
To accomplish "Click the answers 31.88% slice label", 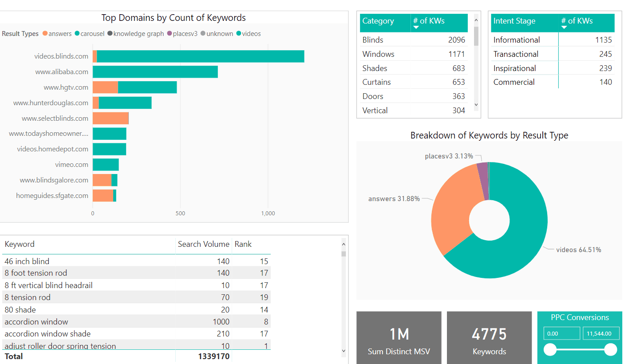I will pyautogui.click(x=394, y=198).
